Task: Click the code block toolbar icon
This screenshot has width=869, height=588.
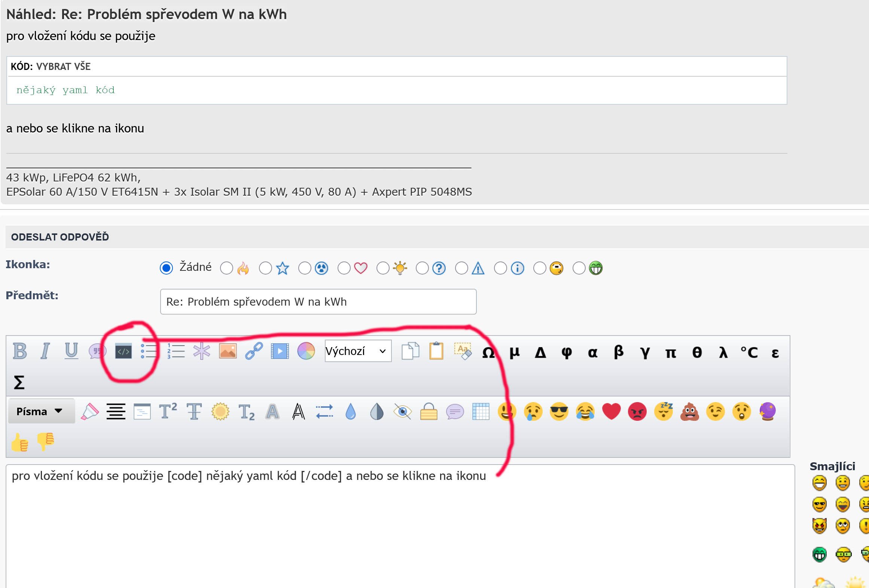Action: [x=123, y=351]
